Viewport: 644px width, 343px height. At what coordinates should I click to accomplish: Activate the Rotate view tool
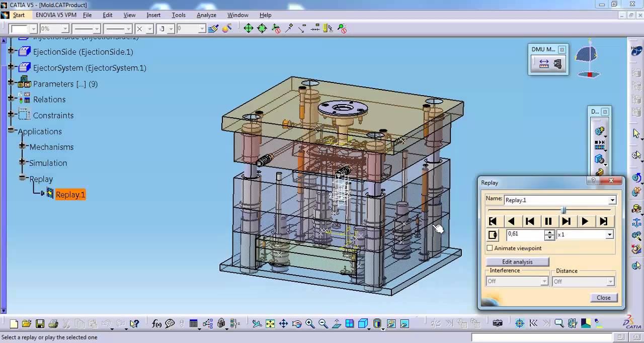[296, 324]
